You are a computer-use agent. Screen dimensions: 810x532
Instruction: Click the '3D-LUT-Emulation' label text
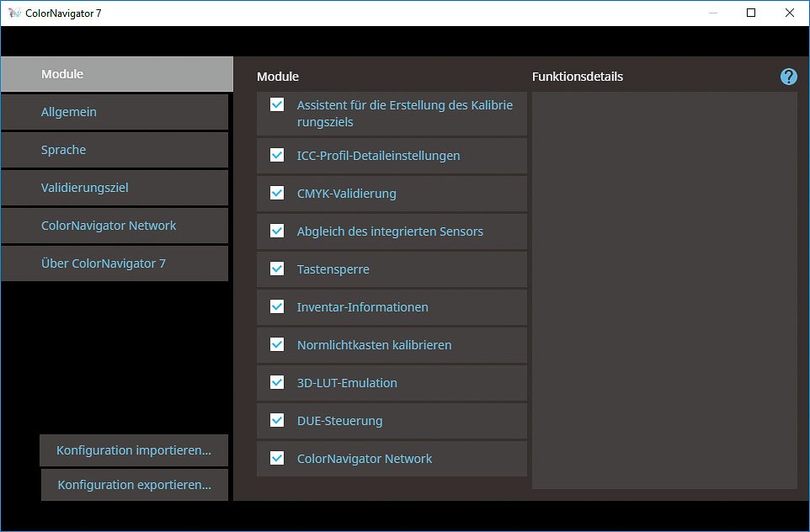coord(347,383)
